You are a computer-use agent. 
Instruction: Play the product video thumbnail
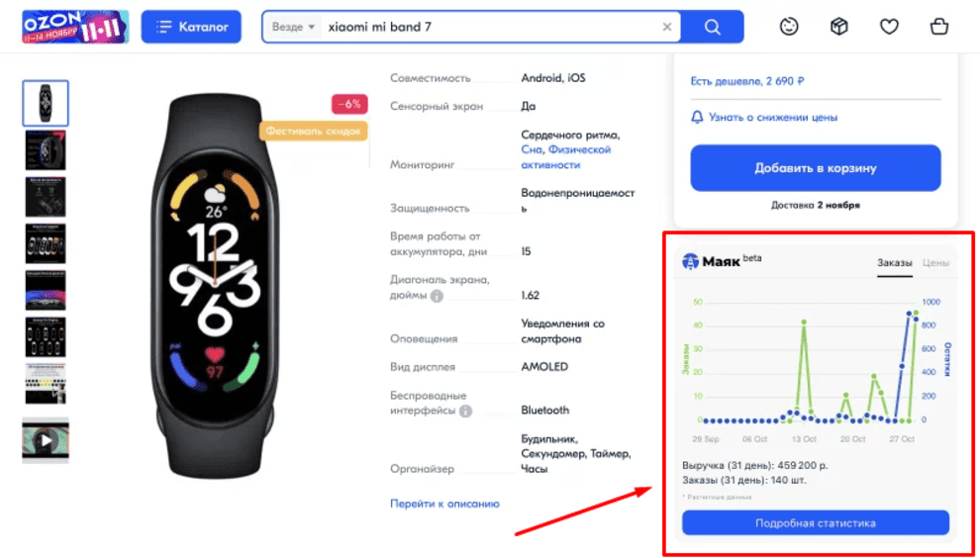tap(46, 440)
